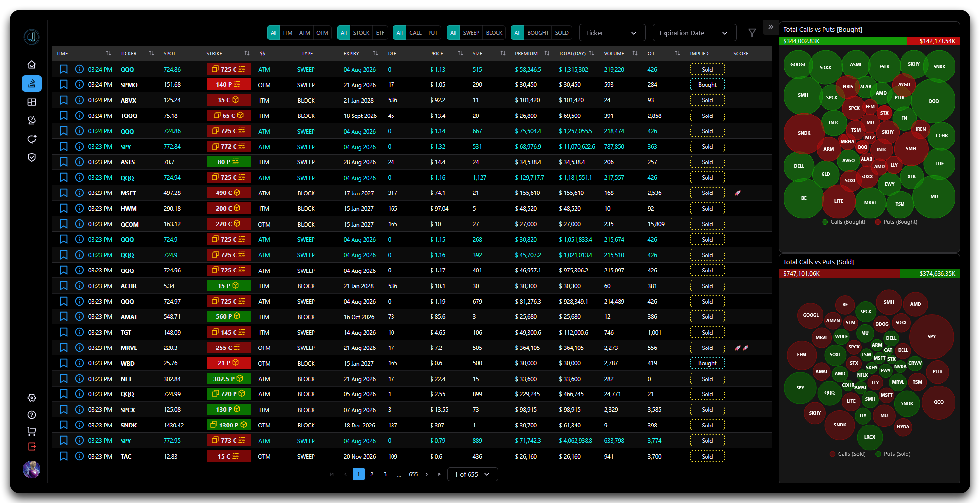Open the Expiration Date dropdown
This screenshot has width=980, height=503.
[694, 33]
